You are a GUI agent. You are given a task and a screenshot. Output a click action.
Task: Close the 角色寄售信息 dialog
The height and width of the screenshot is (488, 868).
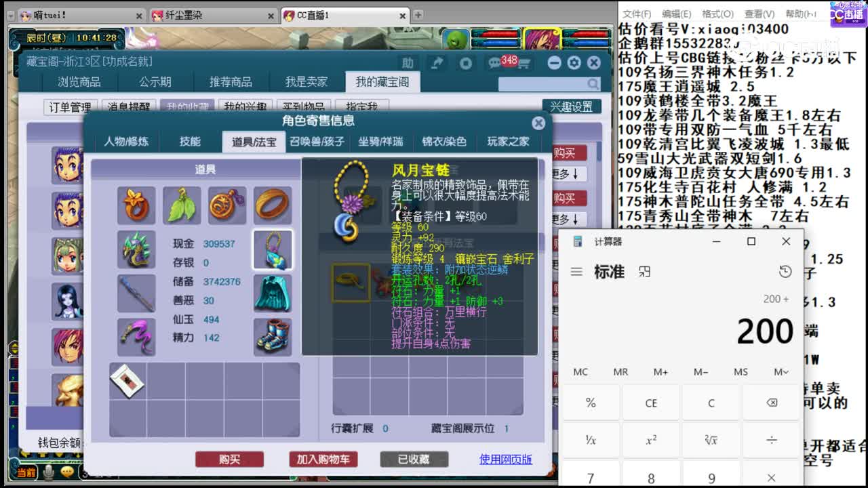[x=538, y=123]
